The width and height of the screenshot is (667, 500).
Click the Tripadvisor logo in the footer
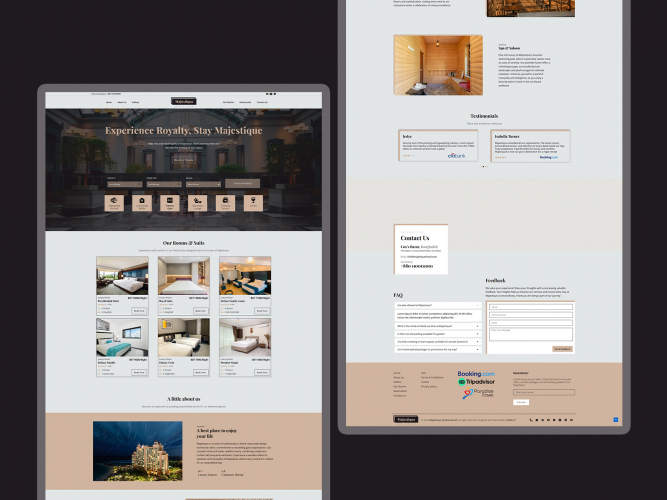tap(476, 382)
